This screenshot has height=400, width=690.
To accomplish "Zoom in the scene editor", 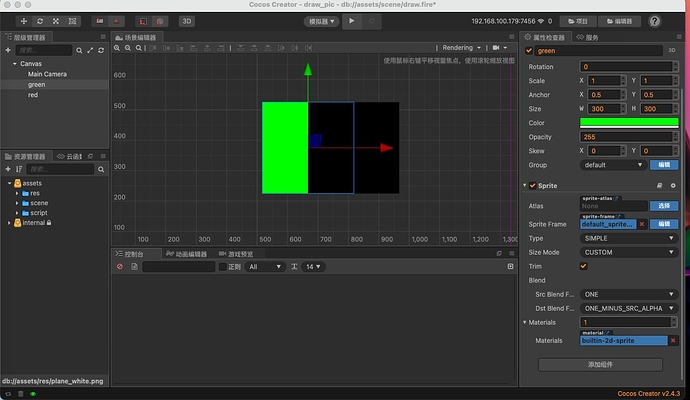I will click(x=117, y=48).
